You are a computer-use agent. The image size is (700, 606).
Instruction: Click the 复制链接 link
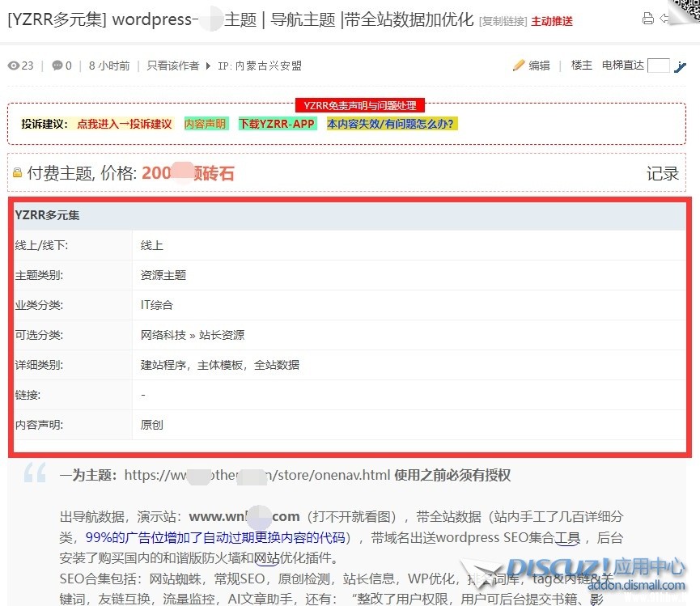(503, 21)
